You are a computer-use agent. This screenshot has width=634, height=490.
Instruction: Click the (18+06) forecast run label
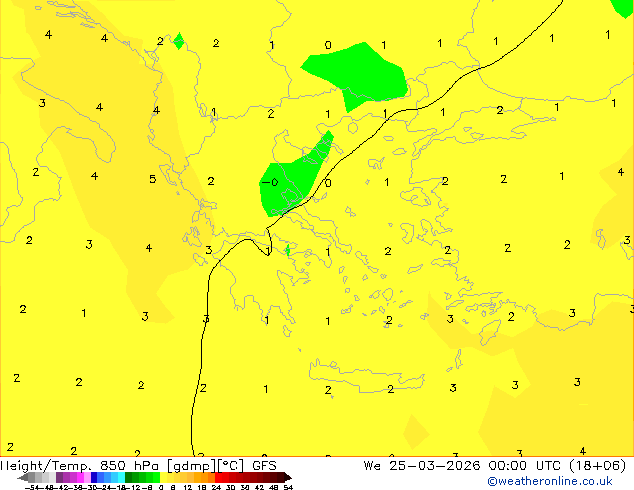[598, 466]
